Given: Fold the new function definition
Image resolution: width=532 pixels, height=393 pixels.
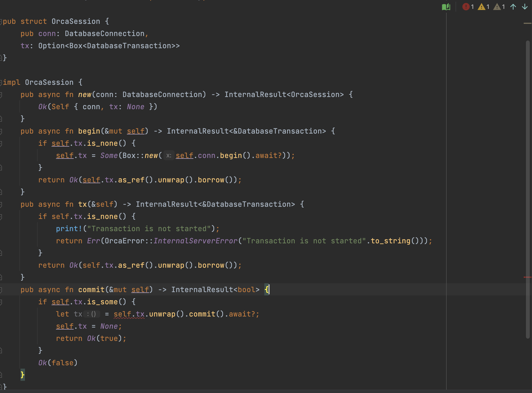Looking at the screenshot, I should point(1,95).
